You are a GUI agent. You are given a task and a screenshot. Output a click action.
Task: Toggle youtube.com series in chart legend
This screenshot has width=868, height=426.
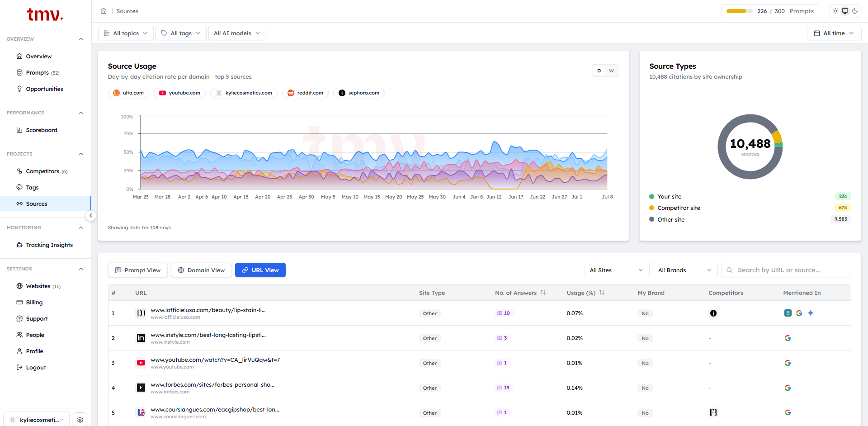tap(179, 93)
